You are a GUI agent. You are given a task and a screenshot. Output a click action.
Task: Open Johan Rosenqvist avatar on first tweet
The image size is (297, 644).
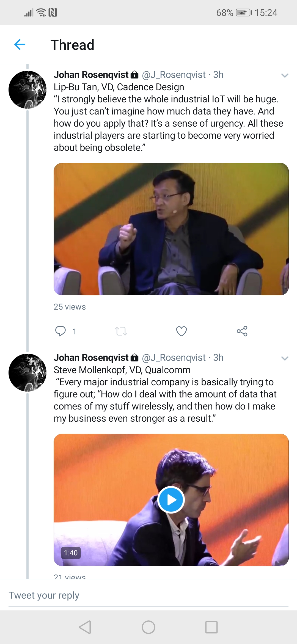[28, 90]
